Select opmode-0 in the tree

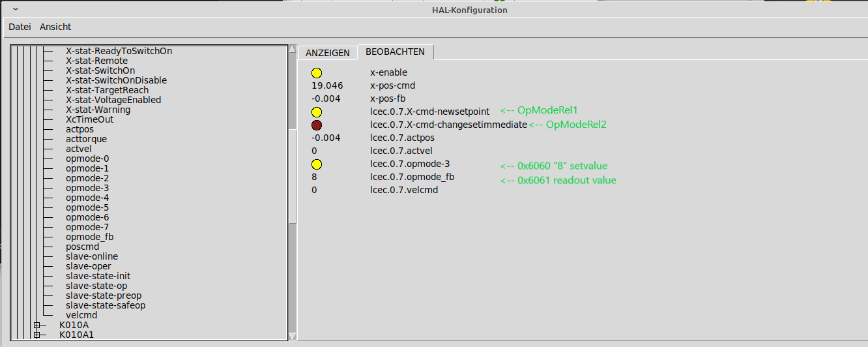[x=87, y=158]
